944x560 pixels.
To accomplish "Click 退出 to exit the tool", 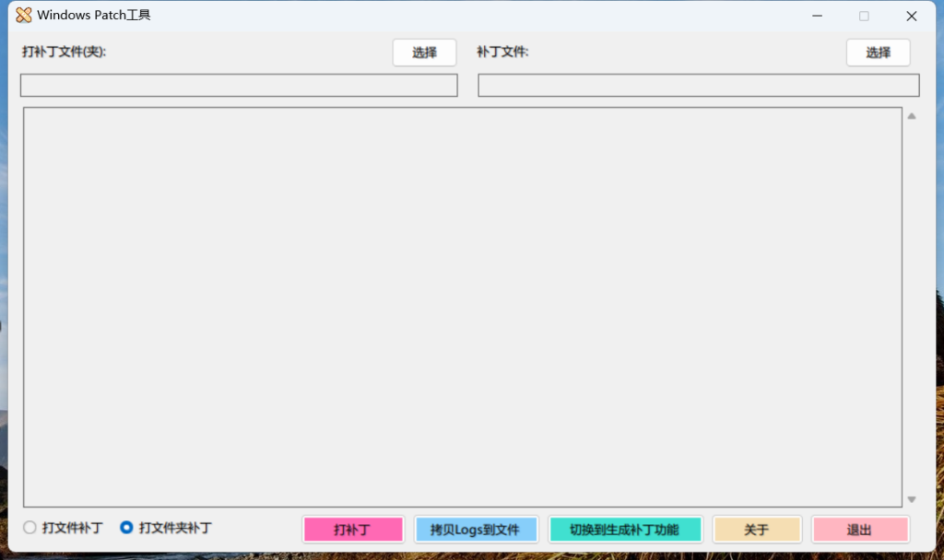I will 859,529.
